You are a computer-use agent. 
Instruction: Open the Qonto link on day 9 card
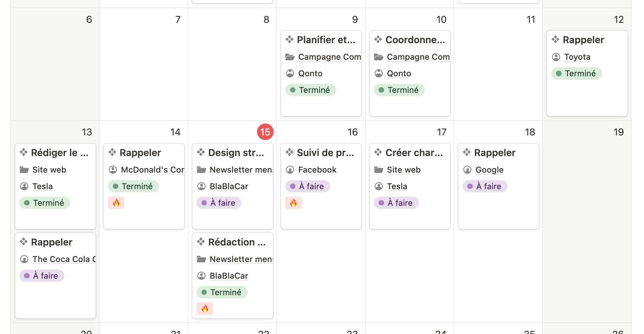point(310,73)
